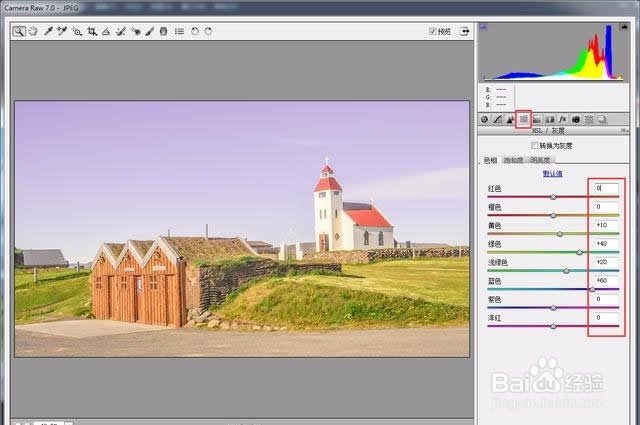
Task: Open the Split Toning panel tab
Action: click(x=537, y=119)
